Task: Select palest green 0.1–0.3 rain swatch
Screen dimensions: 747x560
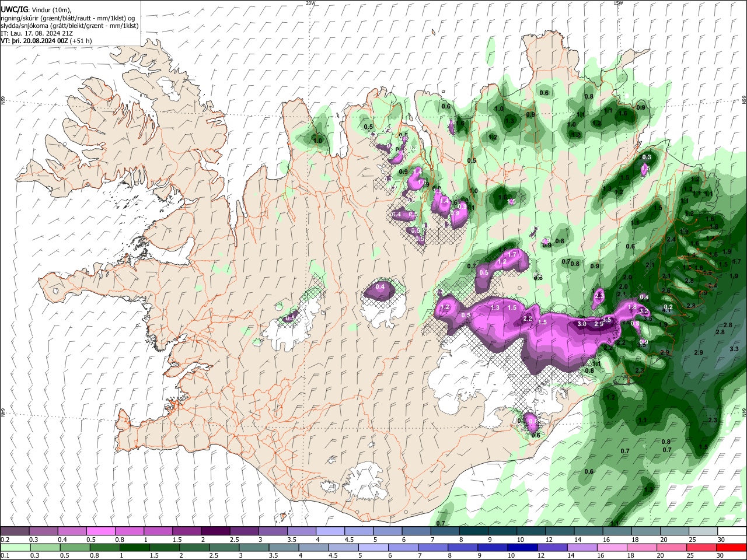Action: (15, 548)
